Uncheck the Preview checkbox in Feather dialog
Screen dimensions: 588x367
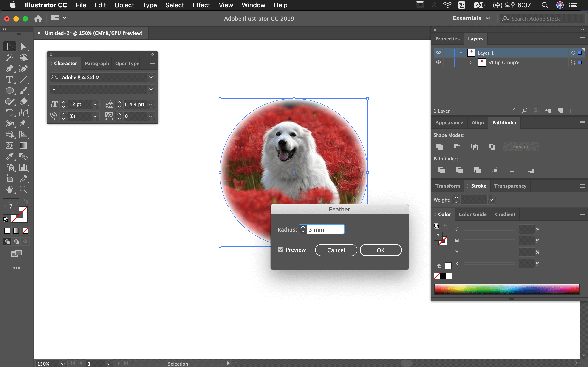[x=281, y=250]
